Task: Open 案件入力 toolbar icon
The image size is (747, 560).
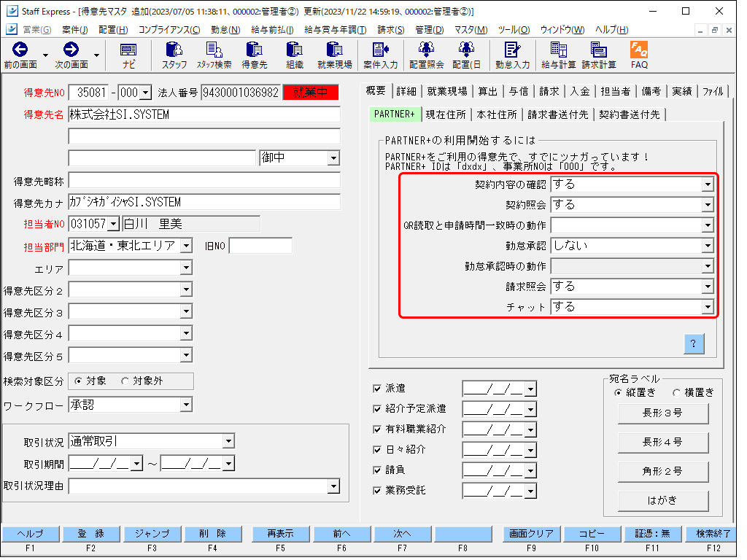Action: click(380, 55)
